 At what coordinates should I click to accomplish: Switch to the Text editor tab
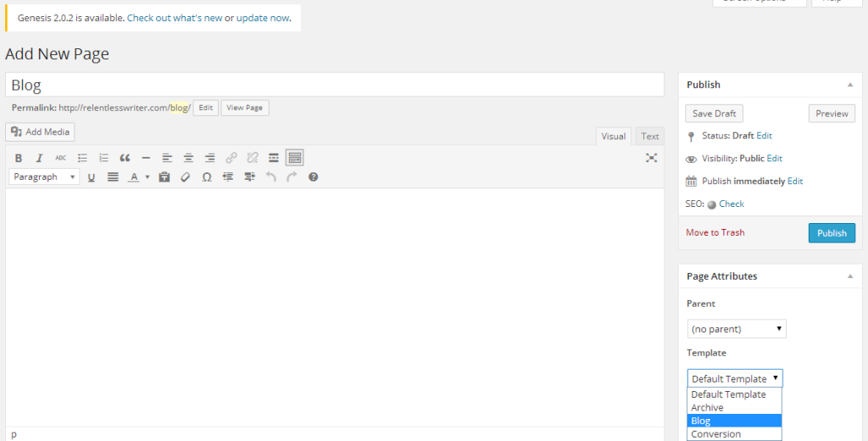pyautogui.click(x=650, y=137)
